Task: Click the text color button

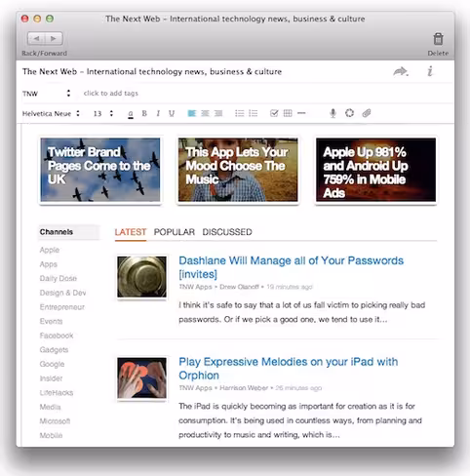Action: coord(131,113)
